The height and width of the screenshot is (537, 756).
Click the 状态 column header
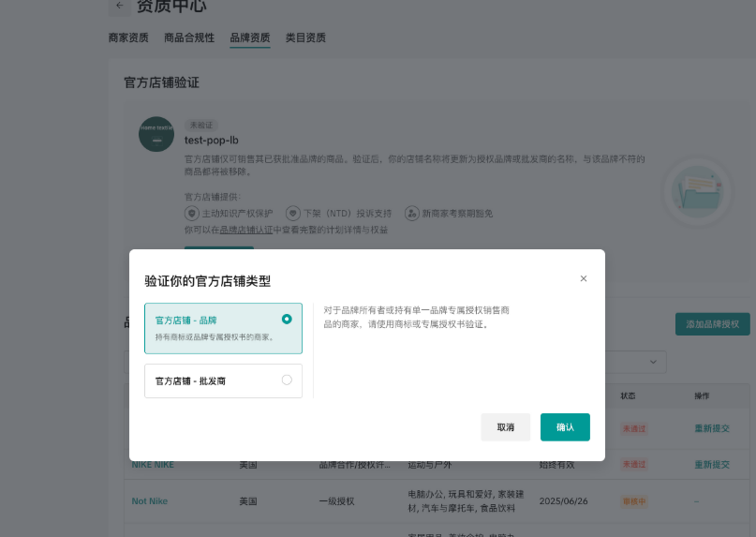[x=628, y=395]
